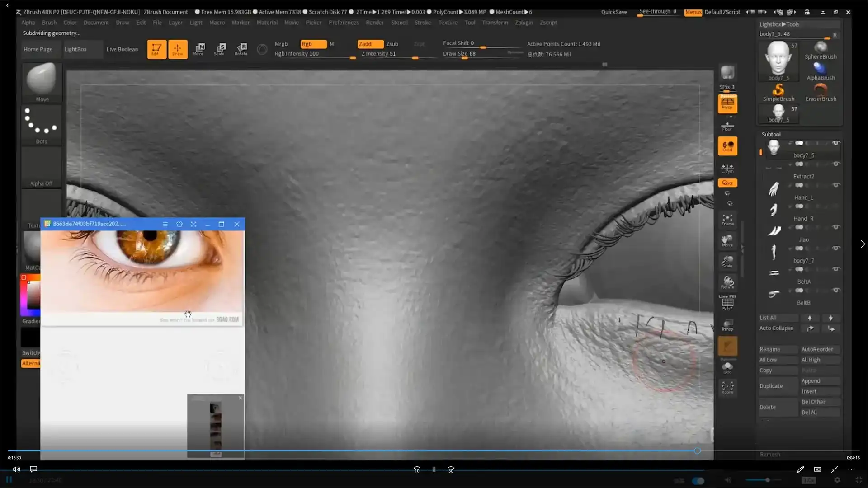Screen dimensions: 868x488
Task: Open the Brush menu
Action: [49, 23]
